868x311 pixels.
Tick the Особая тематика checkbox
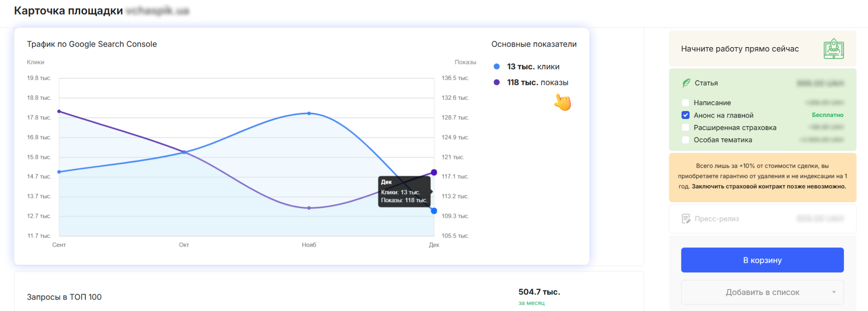[x=686, y=140]
